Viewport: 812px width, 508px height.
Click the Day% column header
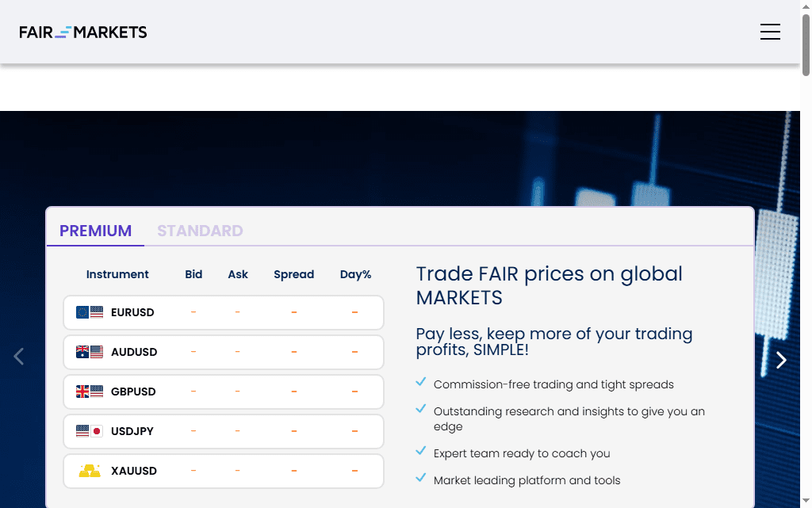(355, 275)
